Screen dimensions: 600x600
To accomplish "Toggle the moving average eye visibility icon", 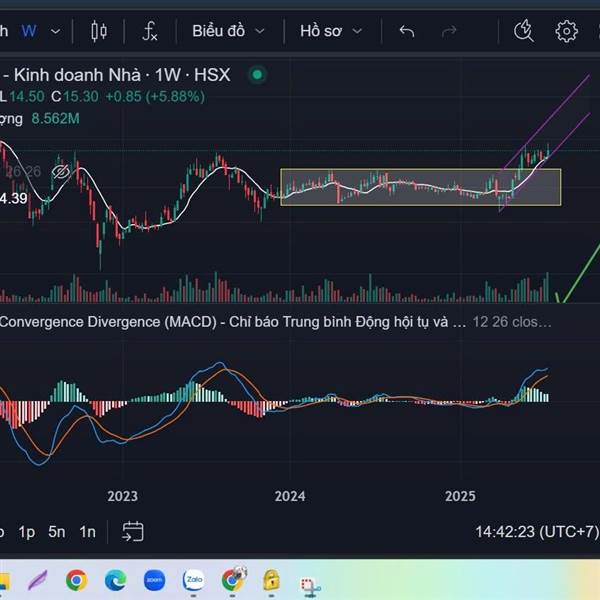I will pyautogui.click(x=61, y=172).
